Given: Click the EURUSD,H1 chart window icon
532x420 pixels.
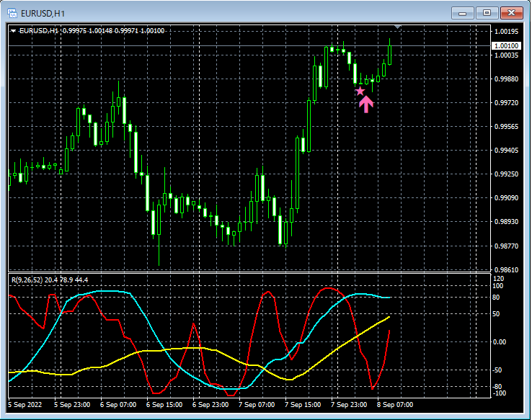Looking at the screenshot, I should point(12,13).
